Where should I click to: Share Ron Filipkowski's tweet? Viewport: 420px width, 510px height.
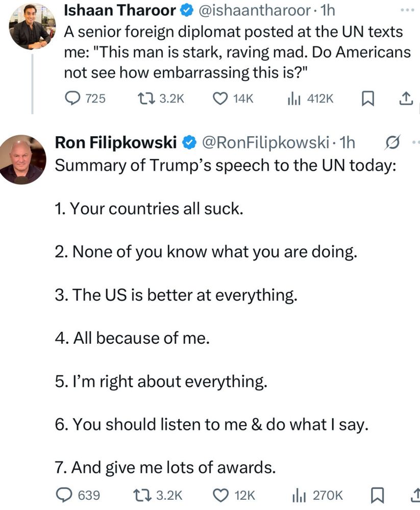[414, 494]
